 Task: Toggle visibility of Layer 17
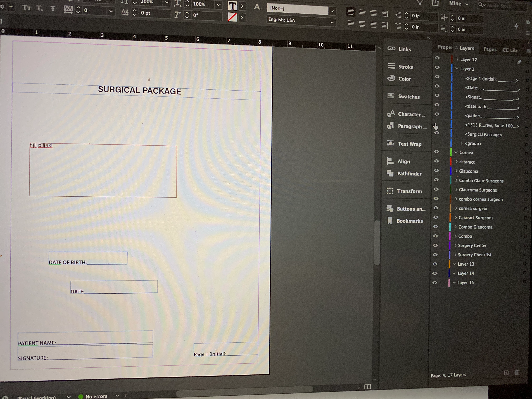(x=437, y=58)
